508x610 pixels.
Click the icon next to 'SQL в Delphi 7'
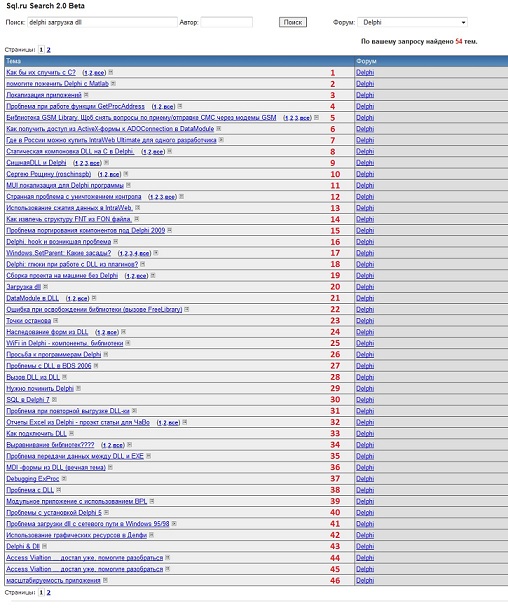pyautogui.click(x=55, y=400)
